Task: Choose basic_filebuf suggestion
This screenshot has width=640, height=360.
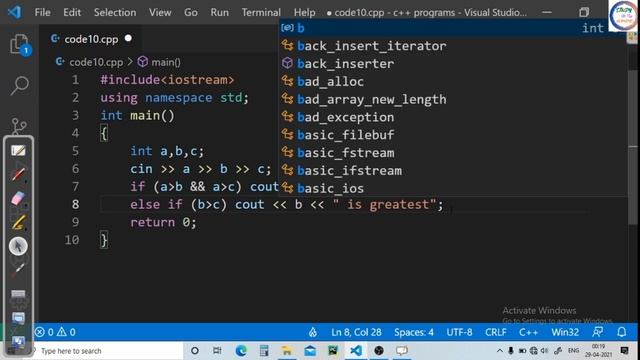Action: [453, 135]
